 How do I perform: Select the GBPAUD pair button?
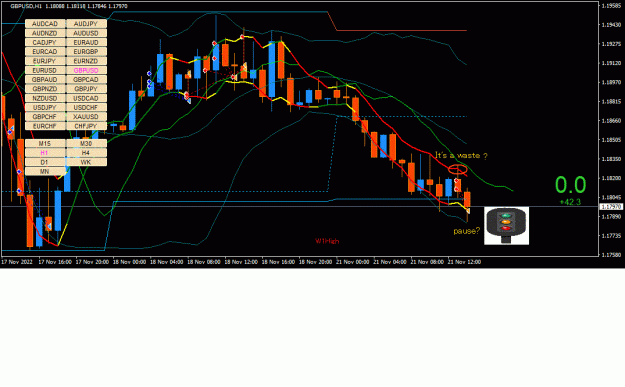click(x=45, y=80)
